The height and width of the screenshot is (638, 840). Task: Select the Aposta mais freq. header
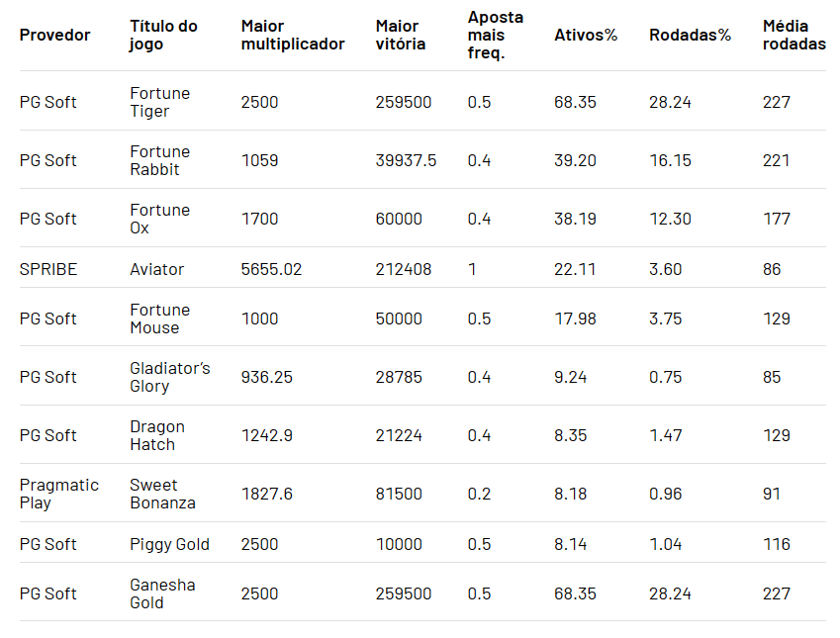coord(496,35)
